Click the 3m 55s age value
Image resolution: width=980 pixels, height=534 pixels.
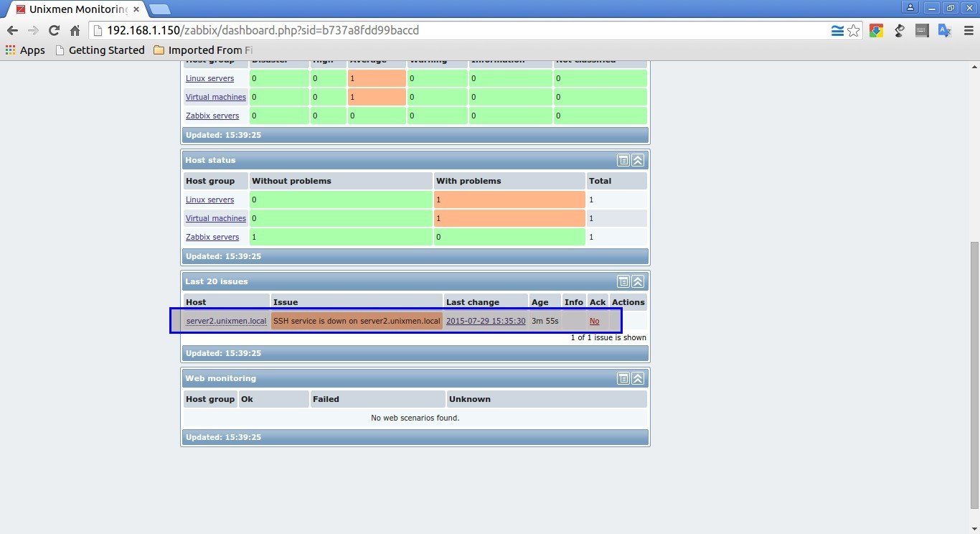click(x=545, y=321)
